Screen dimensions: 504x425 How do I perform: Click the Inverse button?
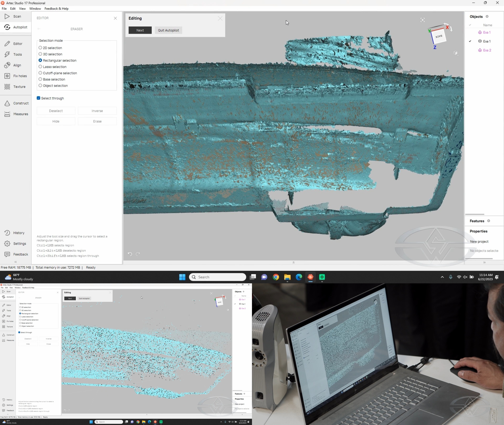click(97, 111)
